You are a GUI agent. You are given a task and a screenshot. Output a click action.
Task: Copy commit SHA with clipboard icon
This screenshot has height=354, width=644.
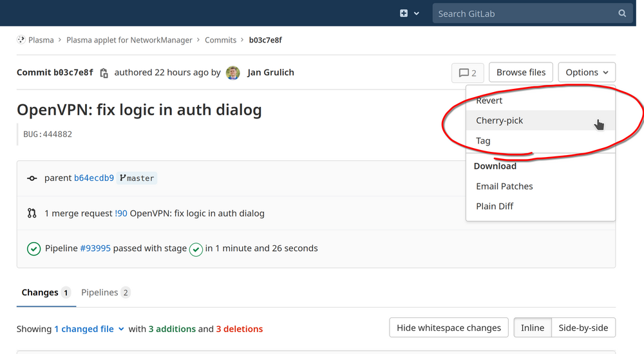point(104,73)
